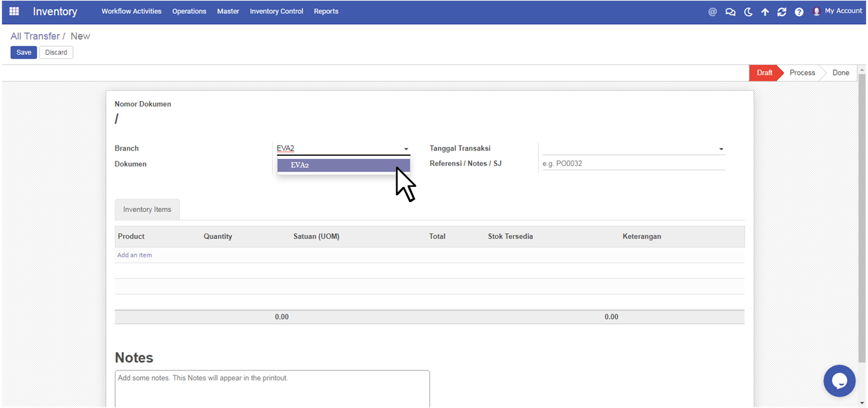Open the Tanggal Transaksi dropdown arrow
This screenshot has width=868, height=408.
721,149
